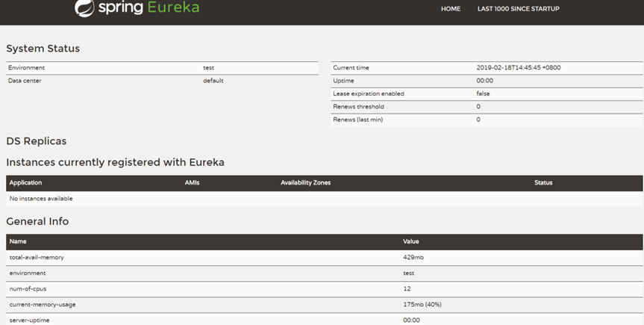Click the Current time label

point(351,68)
